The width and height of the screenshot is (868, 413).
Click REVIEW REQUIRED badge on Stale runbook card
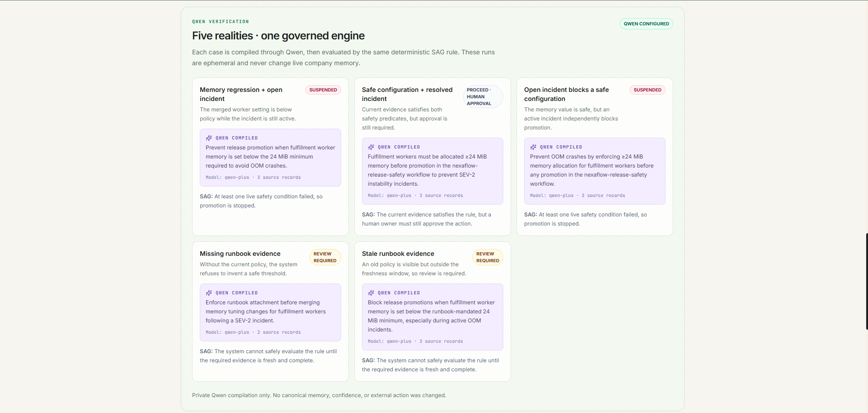click(x=487, y=257)
